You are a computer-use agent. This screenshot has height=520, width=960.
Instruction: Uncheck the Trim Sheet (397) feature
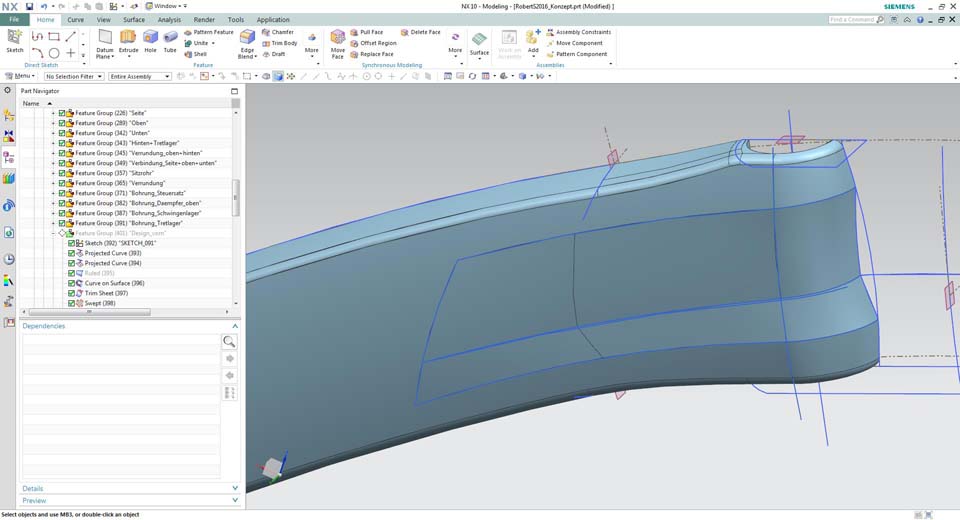(72, 293)
